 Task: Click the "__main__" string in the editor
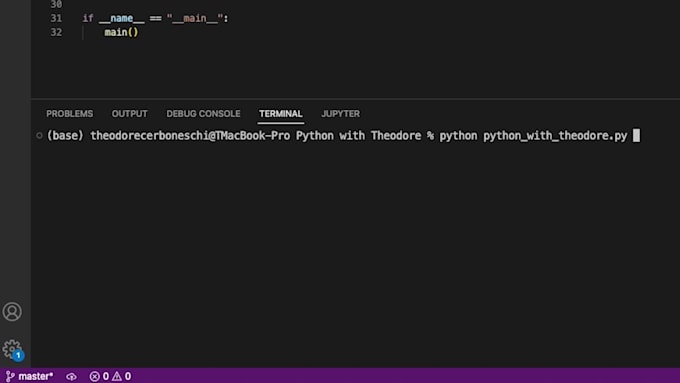pos(195,18)
